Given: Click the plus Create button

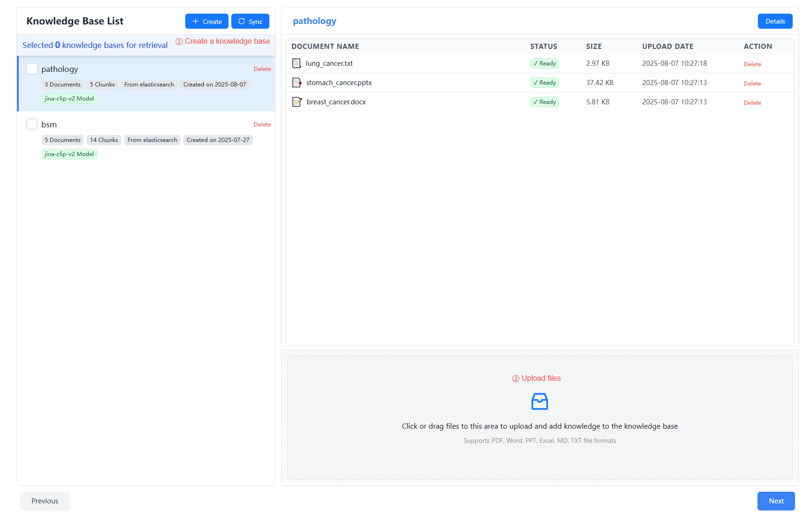Looking at the screenshot, I should [x=206, y=22].
